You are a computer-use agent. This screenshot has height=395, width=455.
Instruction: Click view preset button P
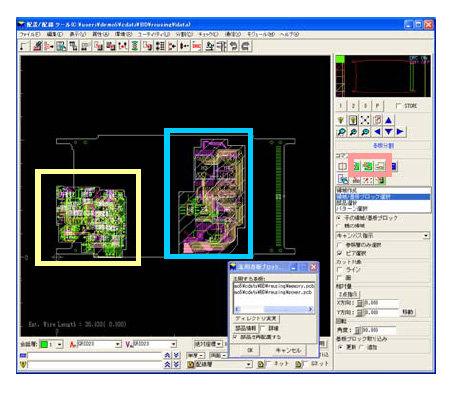coord(378,106)
